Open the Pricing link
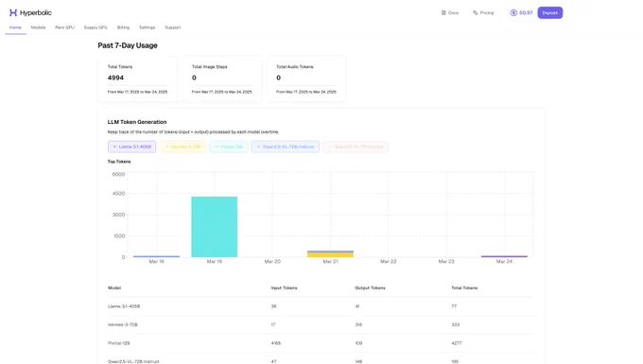 click(x=483, y=12)
